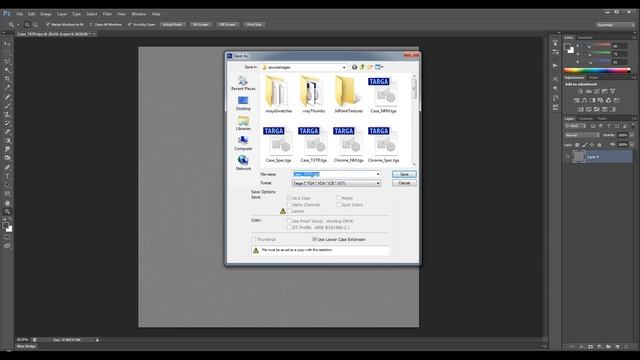
Task: Toggle Scrubby Zoom checkbox
Action: (x=130, y=24)
